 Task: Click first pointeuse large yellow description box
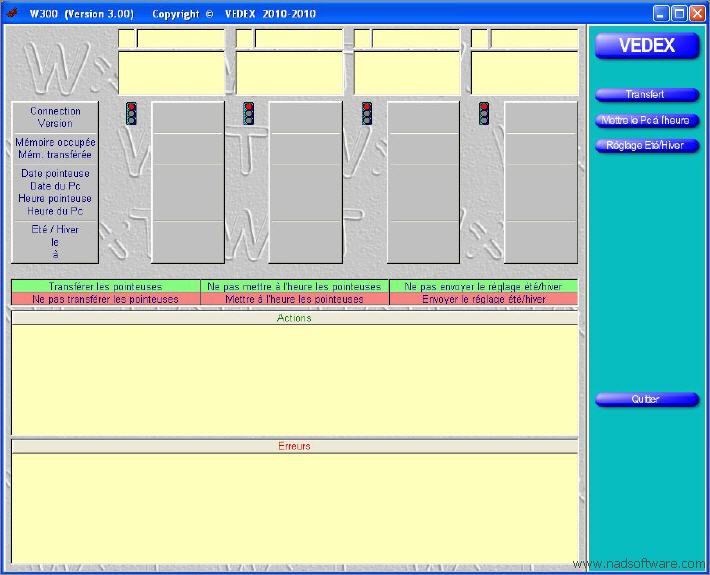click(171, 73)
